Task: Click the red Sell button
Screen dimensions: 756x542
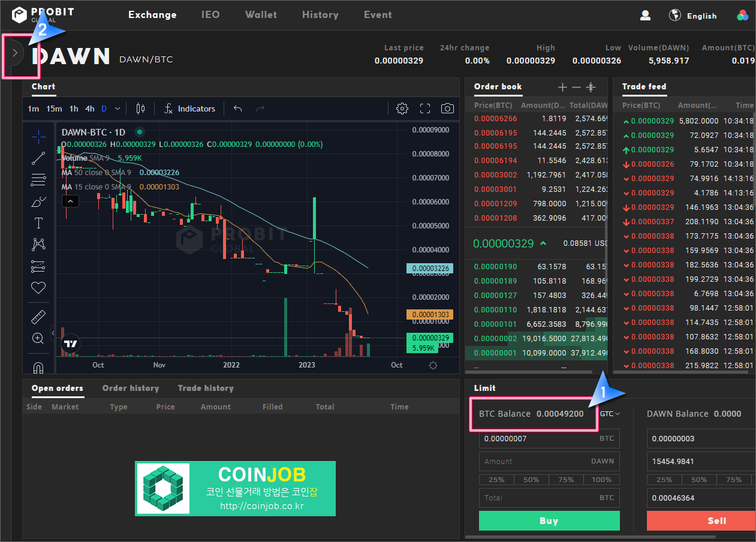Action: tap(701, 521)
